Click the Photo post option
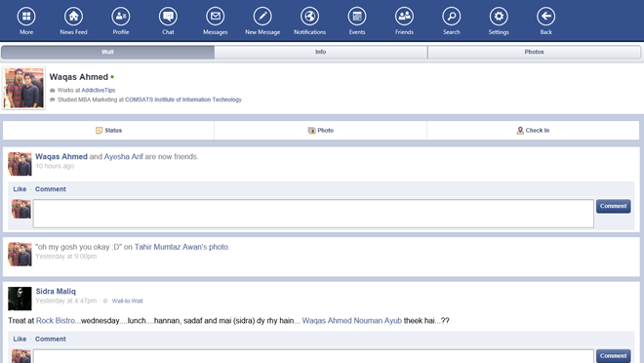Viewport: 644px width, 363px height. 321,130
